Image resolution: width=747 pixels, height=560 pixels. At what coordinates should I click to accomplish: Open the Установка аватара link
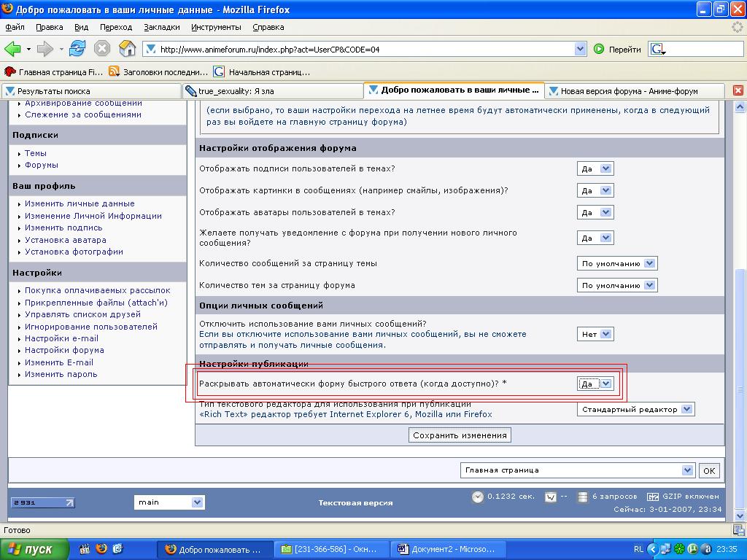[66, 240]
